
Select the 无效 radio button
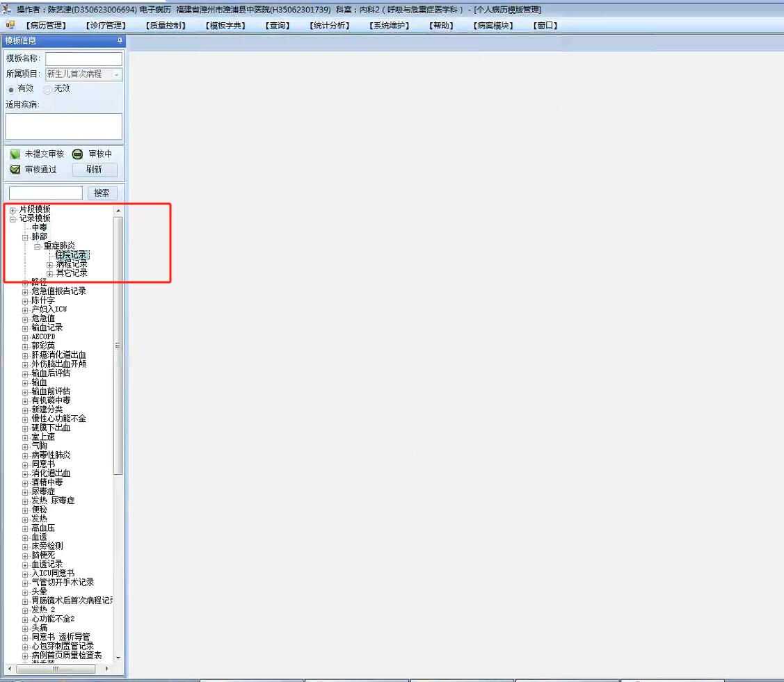click(x=47, y=90)
